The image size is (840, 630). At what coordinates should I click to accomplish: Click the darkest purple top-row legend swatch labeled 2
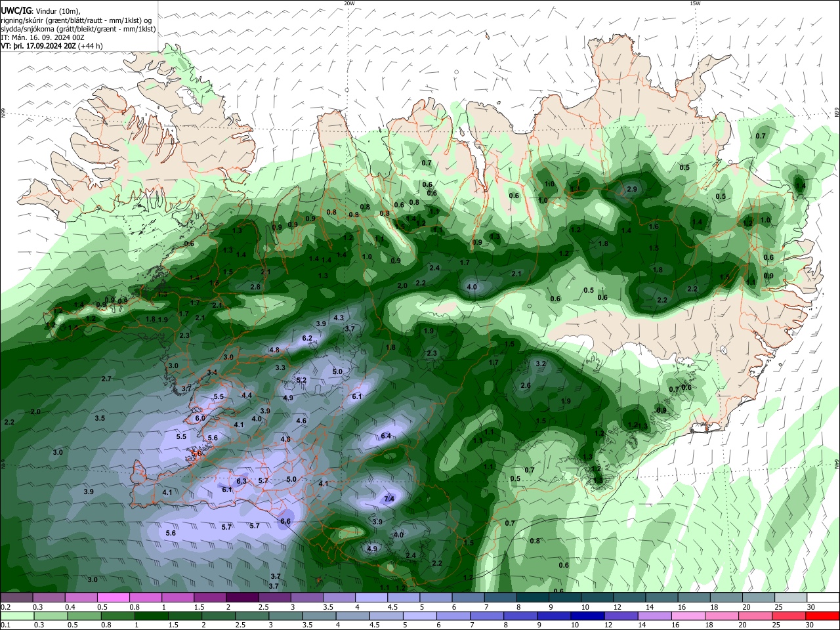click(242, 597)
